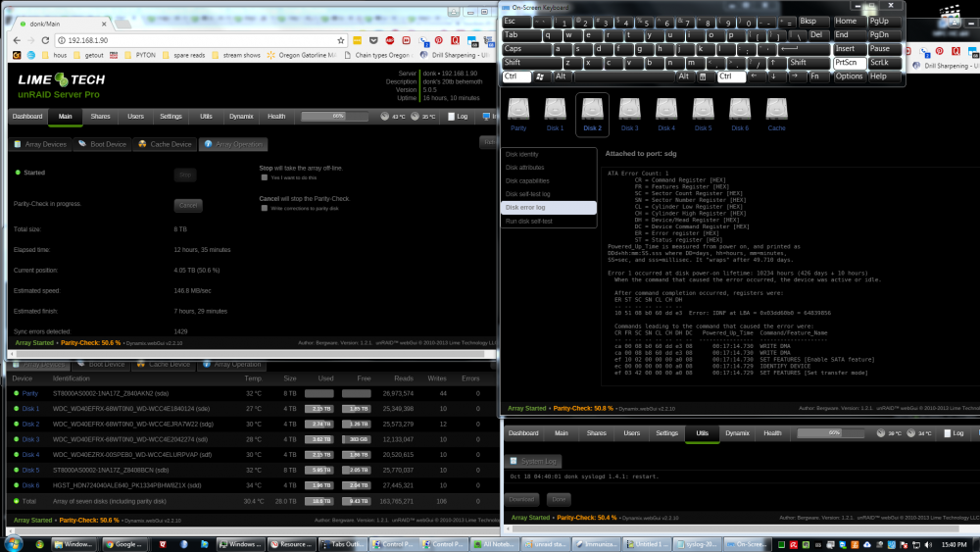This screenshot has width=980, height=552.
Task: Click the PrtScn key on the On-Screen Keyboard
Action: point(850,63)
